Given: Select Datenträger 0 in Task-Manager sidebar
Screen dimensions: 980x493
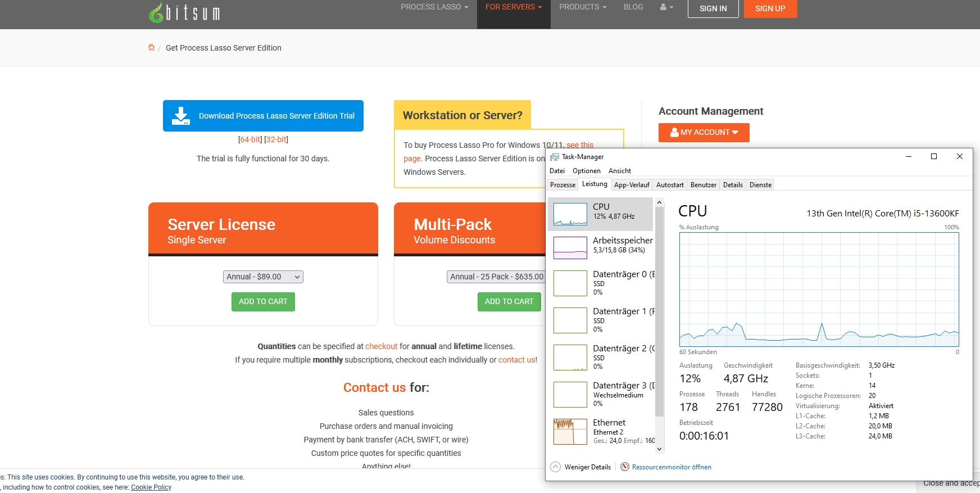Looking at the screenshot, I should (x=601, y=283).
